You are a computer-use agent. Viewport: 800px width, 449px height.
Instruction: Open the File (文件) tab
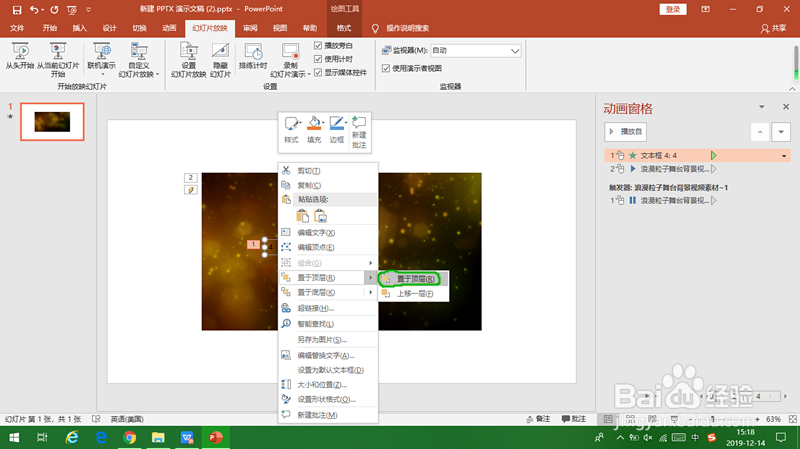17,28
